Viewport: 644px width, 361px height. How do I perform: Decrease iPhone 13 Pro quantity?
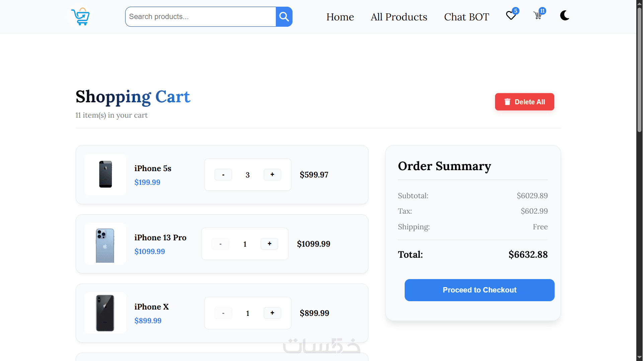click(220, 244)
